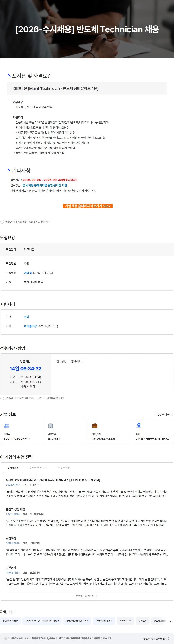Open the 문의 link for incorrect info
This screenshot has height=644, width=174.
point(40,222)
